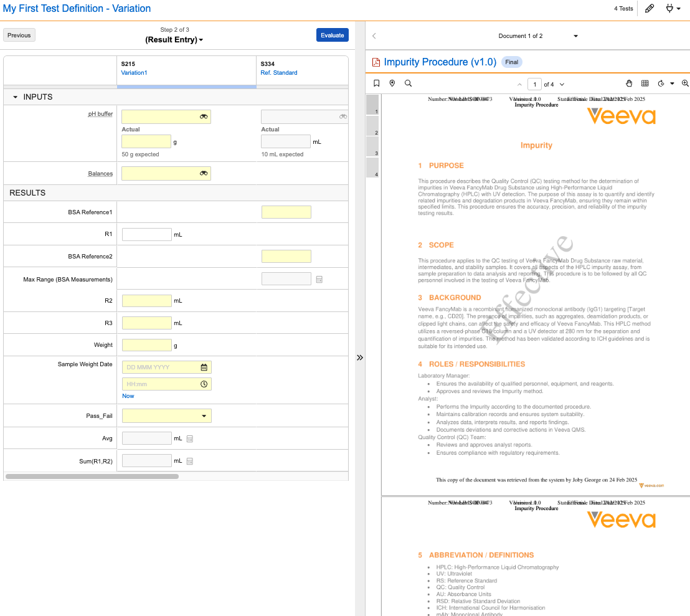The width and height of the screenshot is (690, 616).
Task: Click the search magnifier in document viewer
Action: pos(408,83)
